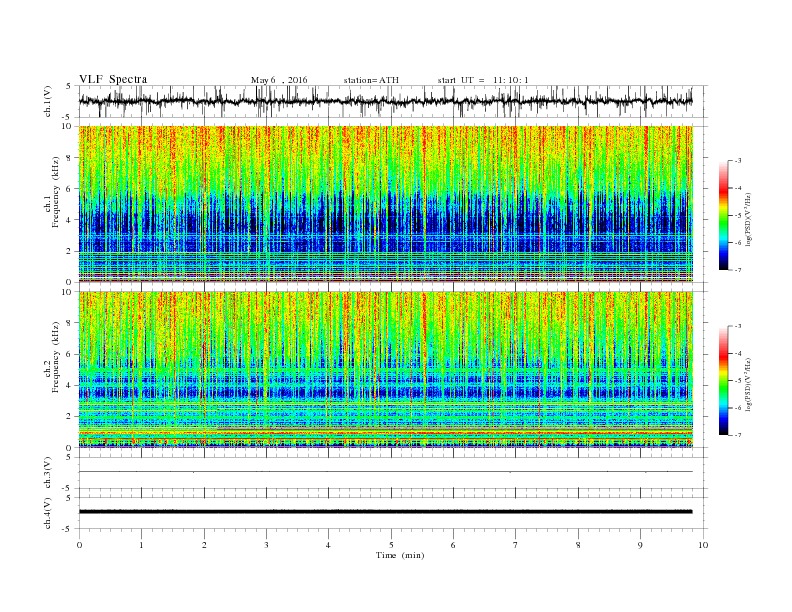Screen dimensions: 792x612
Task: Click the "VLF Spectra" plot title
Action: click(x=113, y=79)
